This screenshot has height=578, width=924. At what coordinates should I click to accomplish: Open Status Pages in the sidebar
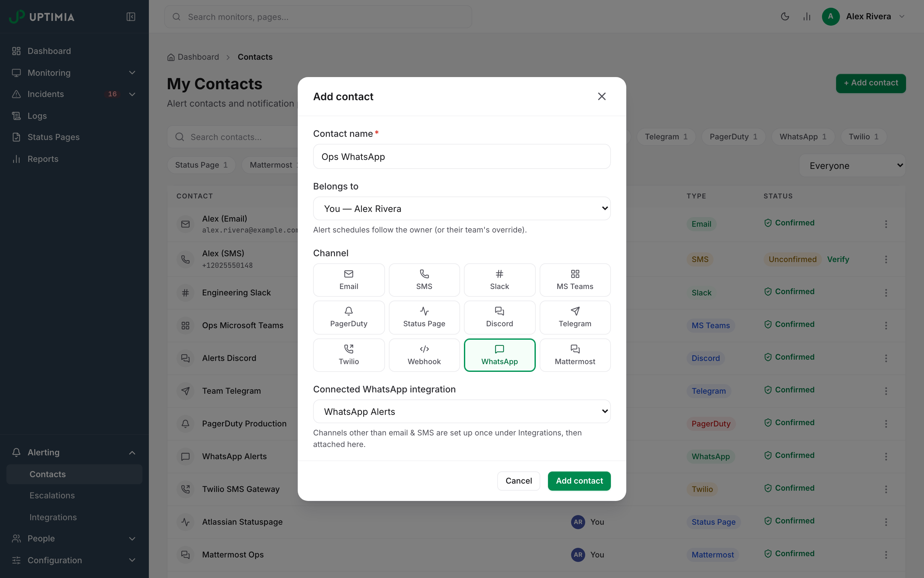(74, 137)
